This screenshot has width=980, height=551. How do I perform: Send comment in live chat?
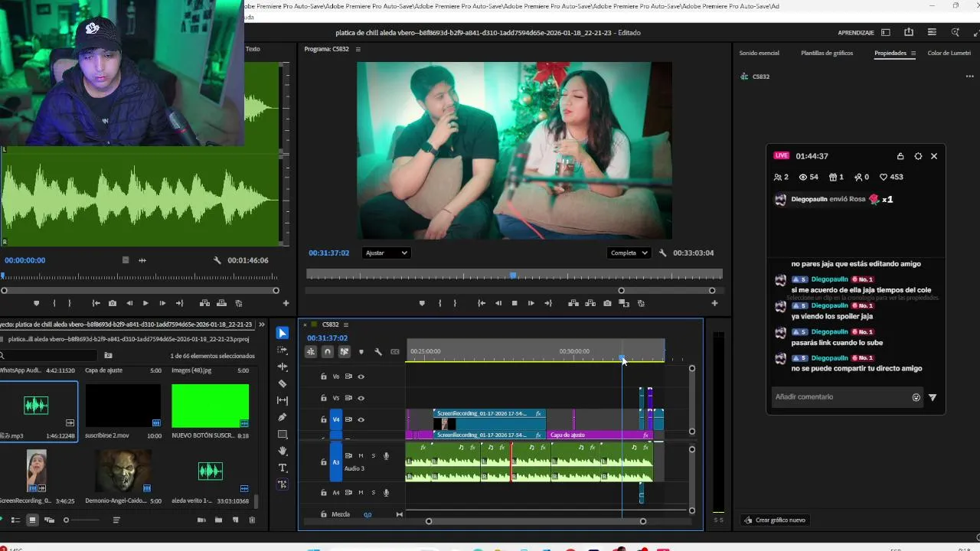[933, 397]
